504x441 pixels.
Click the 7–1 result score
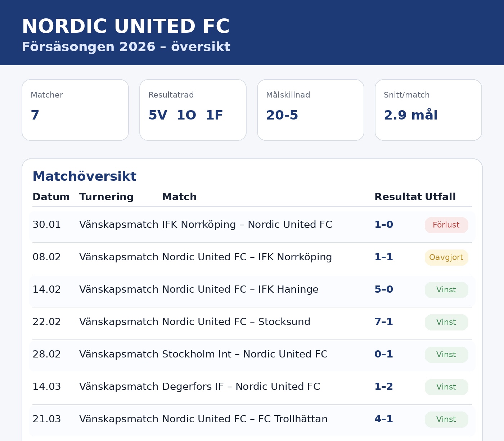click(384, 322)
